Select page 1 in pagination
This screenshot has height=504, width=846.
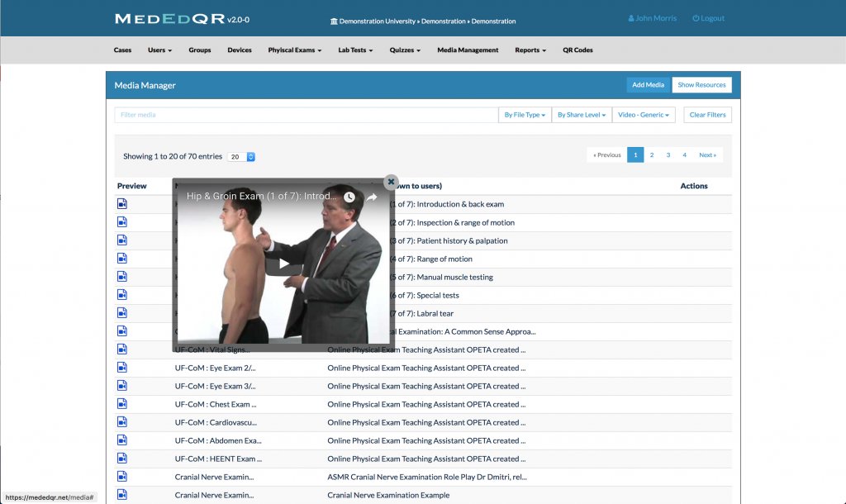tap(635, 155)
